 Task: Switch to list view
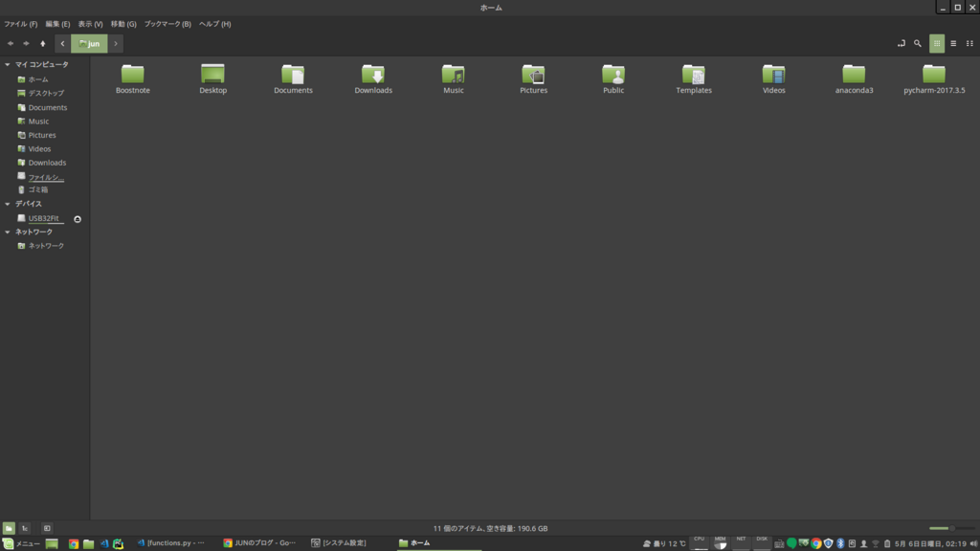(953, 44)
